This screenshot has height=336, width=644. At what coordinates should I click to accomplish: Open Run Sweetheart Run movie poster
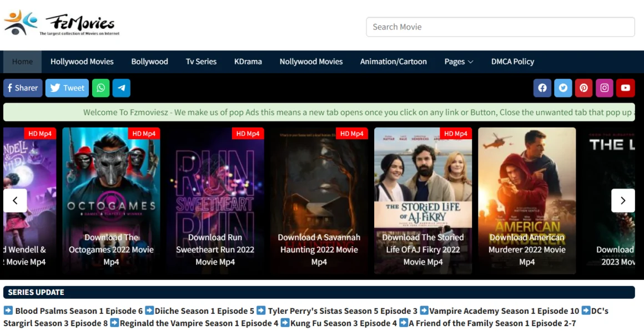(215, 201)
